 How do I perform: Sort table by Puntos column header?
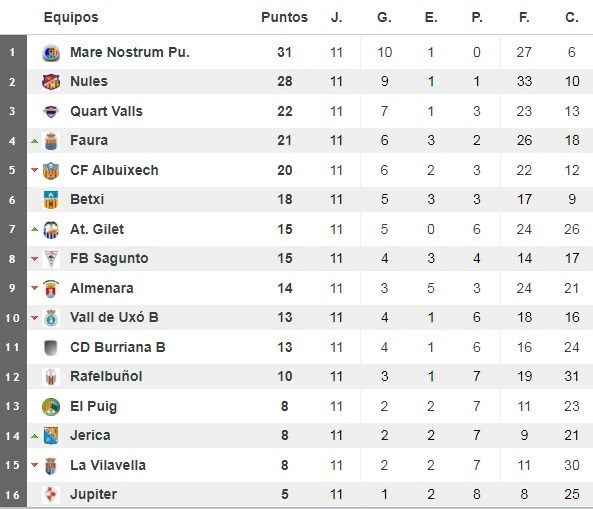(284, 17)
